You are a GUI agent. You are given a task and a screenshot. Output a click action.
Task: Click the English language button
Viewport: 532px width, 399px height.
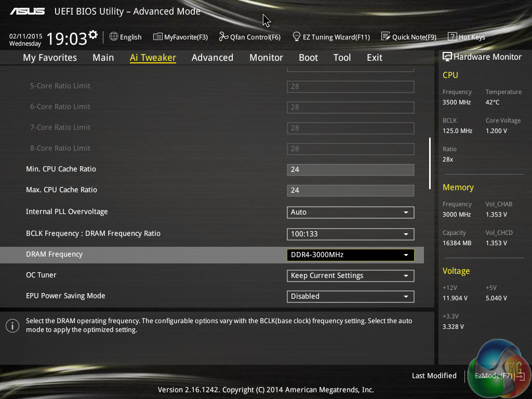point(126,37)
